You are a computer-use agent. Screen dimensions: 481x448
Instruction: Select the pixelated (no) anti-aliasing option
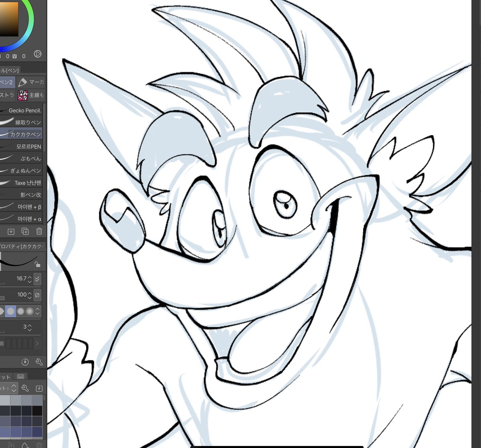[x=2, y=311]
